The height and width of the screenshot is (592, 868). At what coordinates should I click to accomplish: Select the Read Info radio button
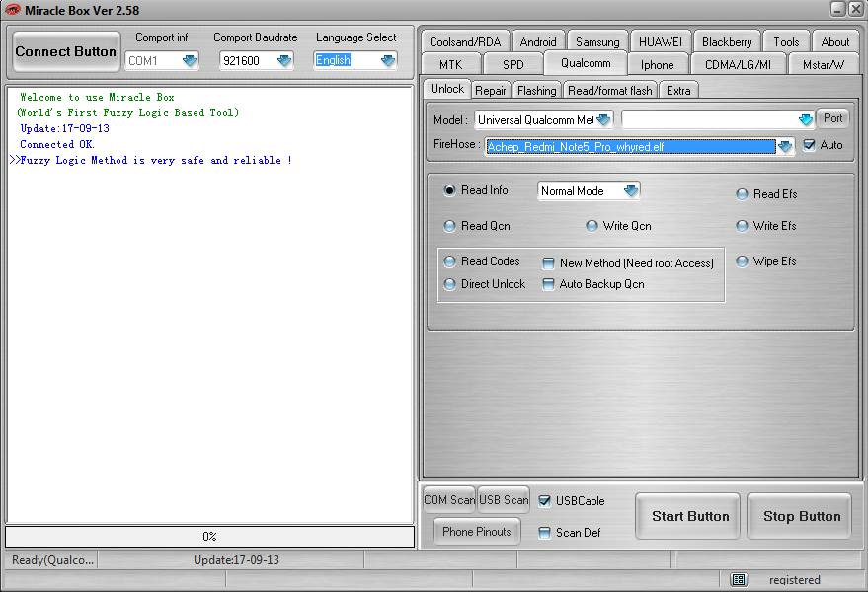(x=449, y=190)
